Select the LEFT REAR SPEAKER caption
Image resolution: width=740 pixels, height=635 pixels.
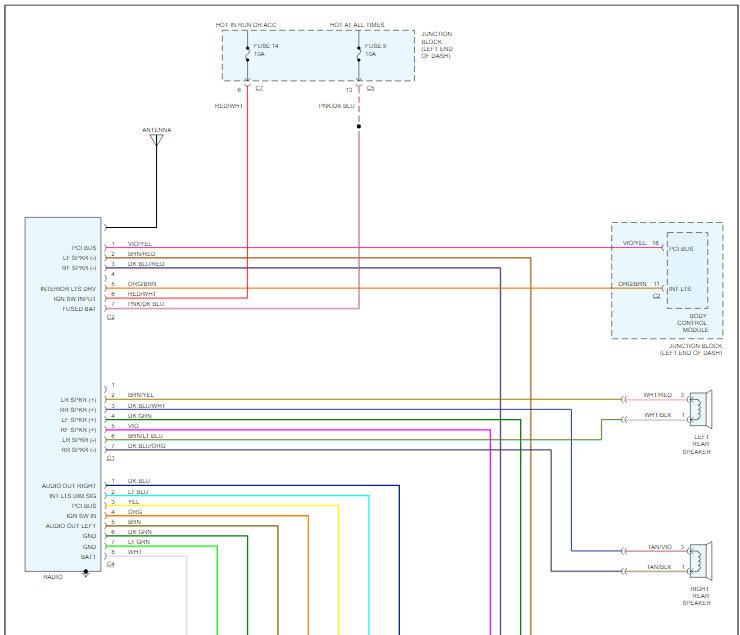tap(697, 444)
